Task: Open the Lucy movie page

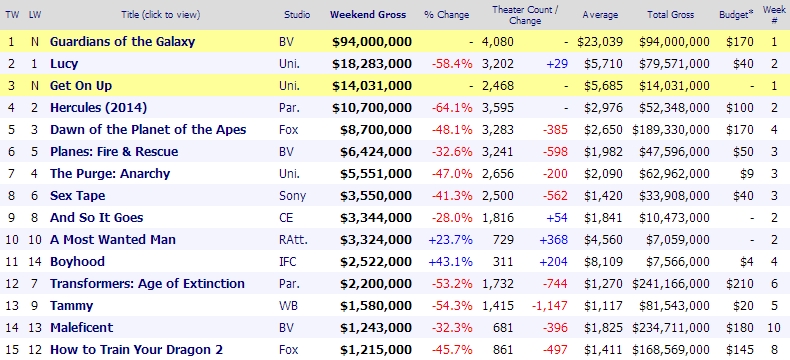Action: coord(64,64)
